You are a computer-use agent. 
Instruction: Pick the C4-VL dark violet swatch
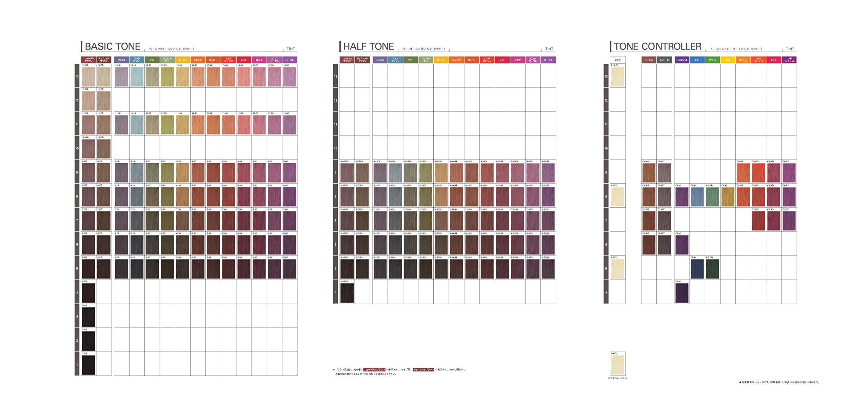[x=682, y=293]
